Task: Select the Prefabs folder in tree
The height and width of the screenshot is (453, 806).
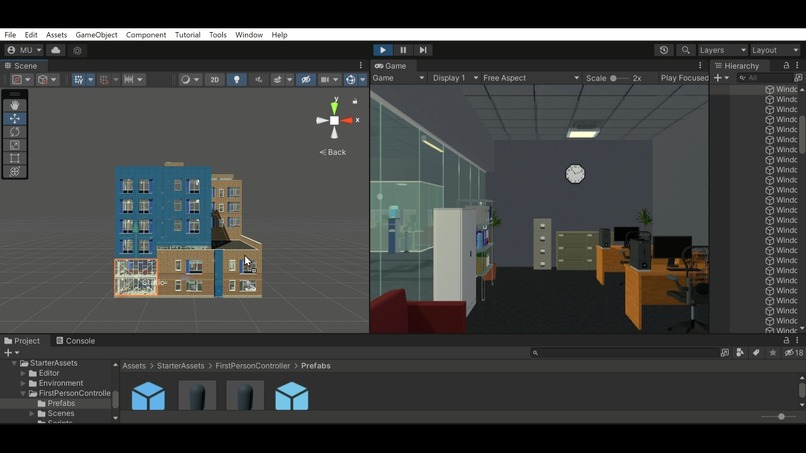Action: (x=61, y=404)
